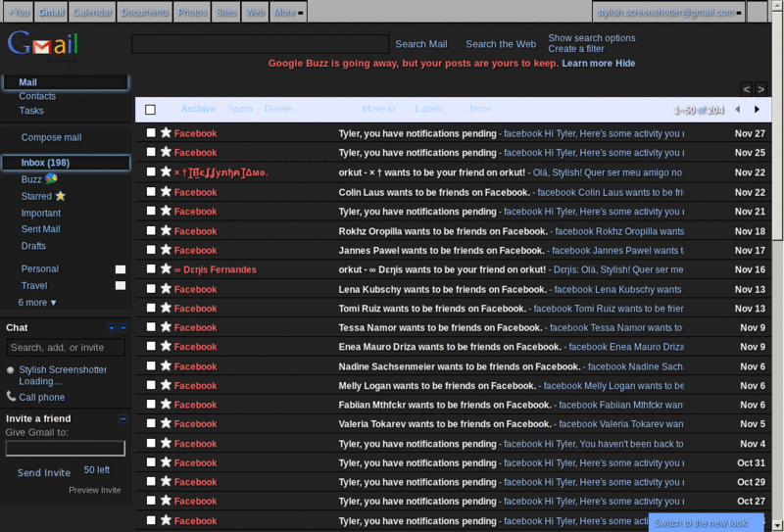Screen dimensions: 784x532
Task: Expand the 6 more labels list
Action: [x=37, y=303]
